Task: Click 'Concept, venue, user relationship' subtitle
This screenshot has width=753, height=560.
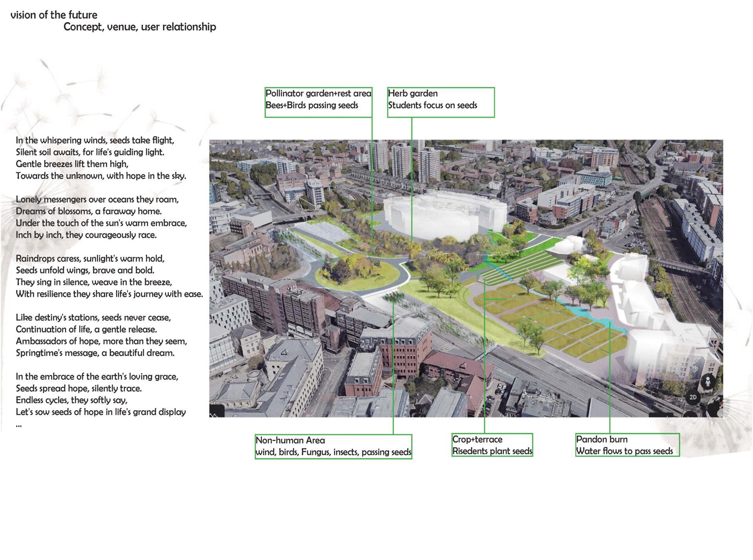Action: (140, 27)
